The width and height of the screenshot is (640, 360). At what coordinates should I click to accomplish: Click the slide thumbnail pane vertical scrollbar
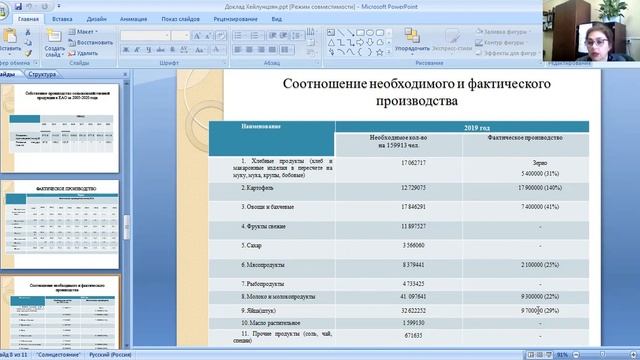126,215
